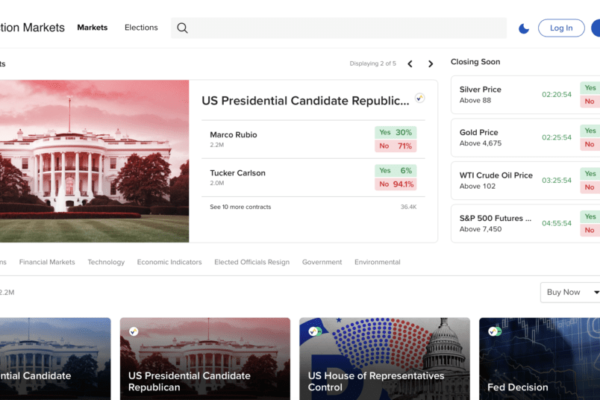
Task: Click the search magnifier icon
Action: coord(182,28)
